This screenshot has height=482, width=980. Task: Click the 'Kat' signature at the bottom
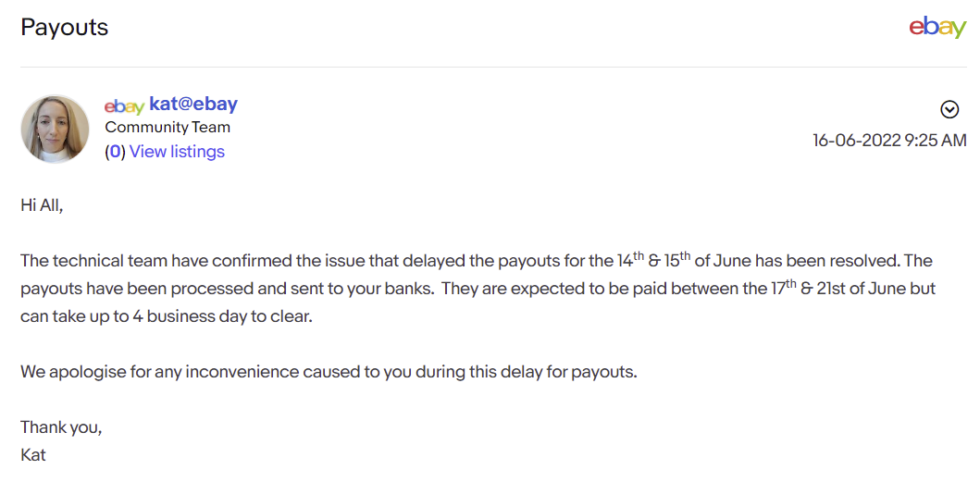(x=33, y=454)
